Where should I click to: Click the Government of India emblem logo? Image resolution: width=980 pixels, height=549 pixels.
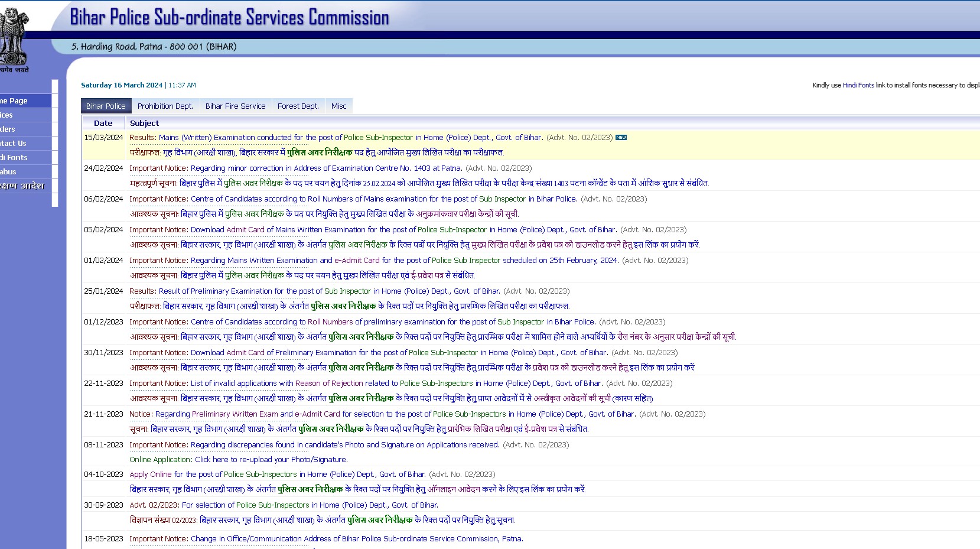[x=14, y=40]
